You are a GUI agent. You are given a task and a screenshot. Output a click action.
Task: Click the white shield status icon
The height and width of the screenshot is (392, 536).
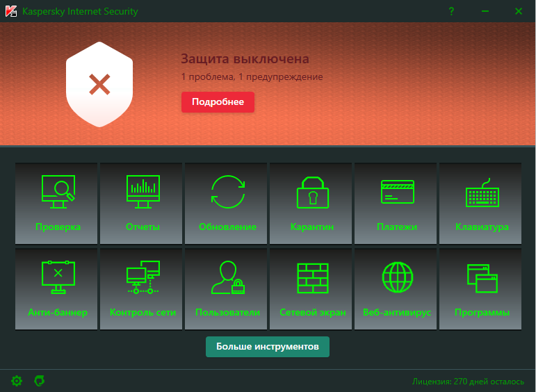[x=99, y=84]
